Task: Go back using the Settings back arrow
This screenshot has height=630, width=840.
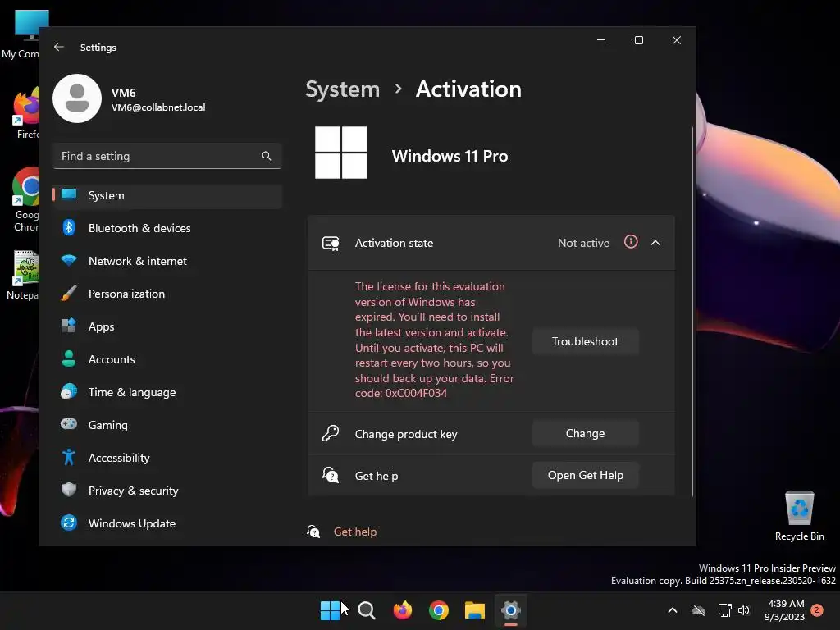Action: [x=59, y=47]
